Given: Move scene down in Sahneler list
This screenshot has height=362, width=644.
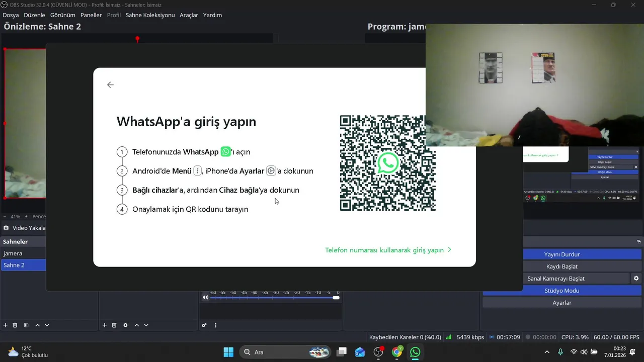Looking at the screenshot, I should pos(47,325).
